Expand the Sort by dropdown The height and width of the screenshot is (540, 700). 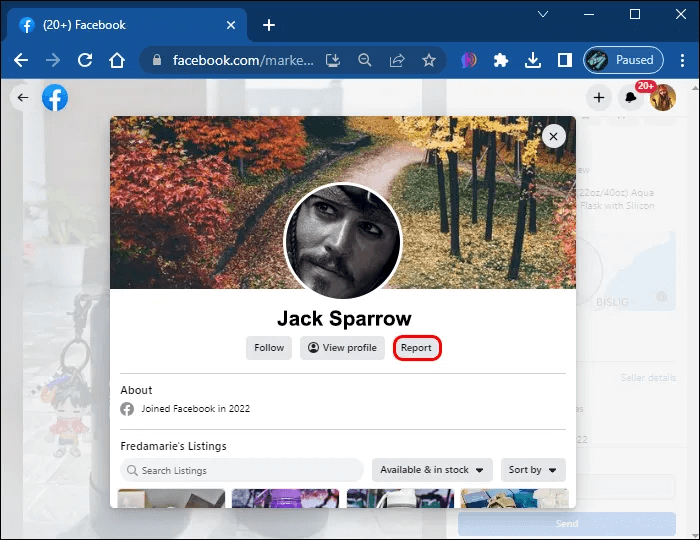pos(533,470)
